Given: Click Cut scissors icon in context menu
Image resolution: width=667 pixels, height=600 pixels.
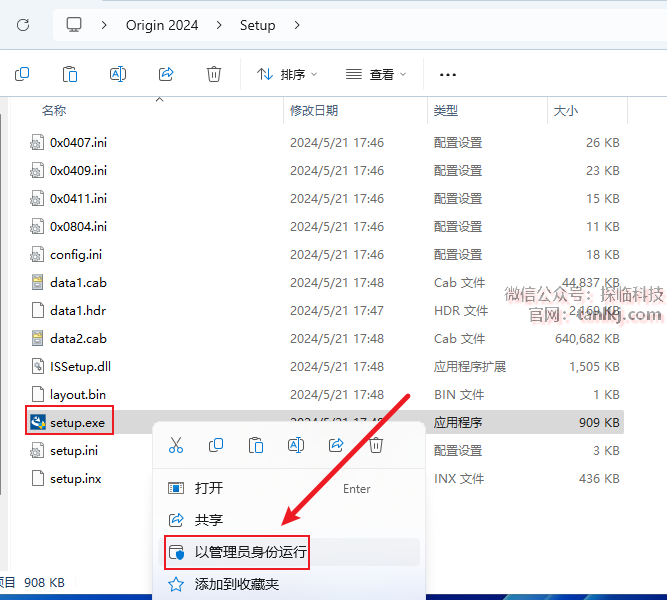Looking at the screenshot, I should [176, 445].
